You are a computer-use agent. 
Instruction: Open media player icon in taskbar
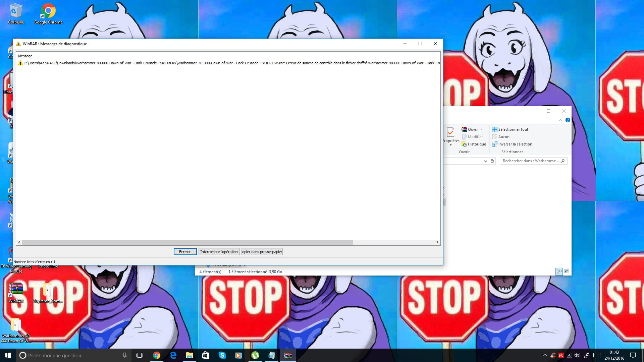(238, 355)
